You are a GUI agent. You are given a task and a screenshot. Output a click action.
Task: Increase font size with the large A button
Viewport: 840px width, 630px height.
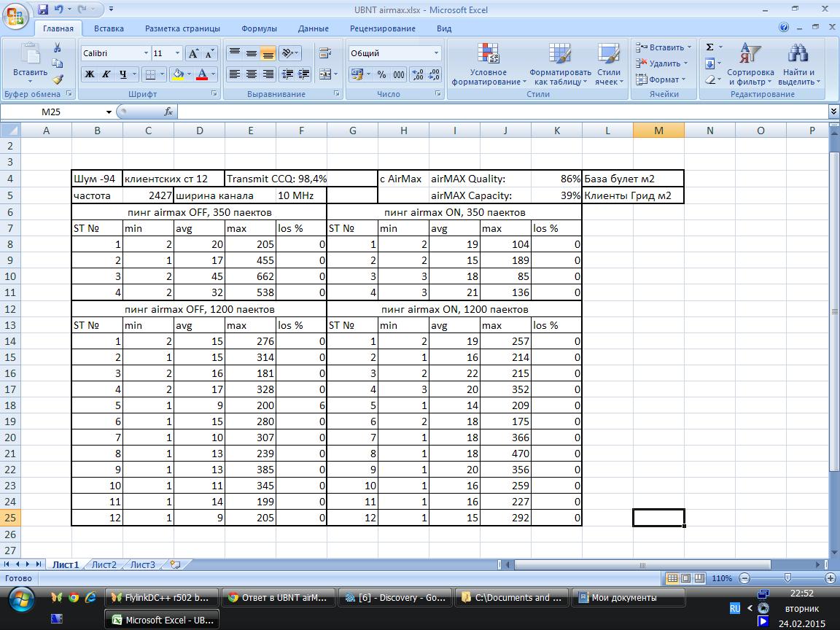tap(193, 53)
